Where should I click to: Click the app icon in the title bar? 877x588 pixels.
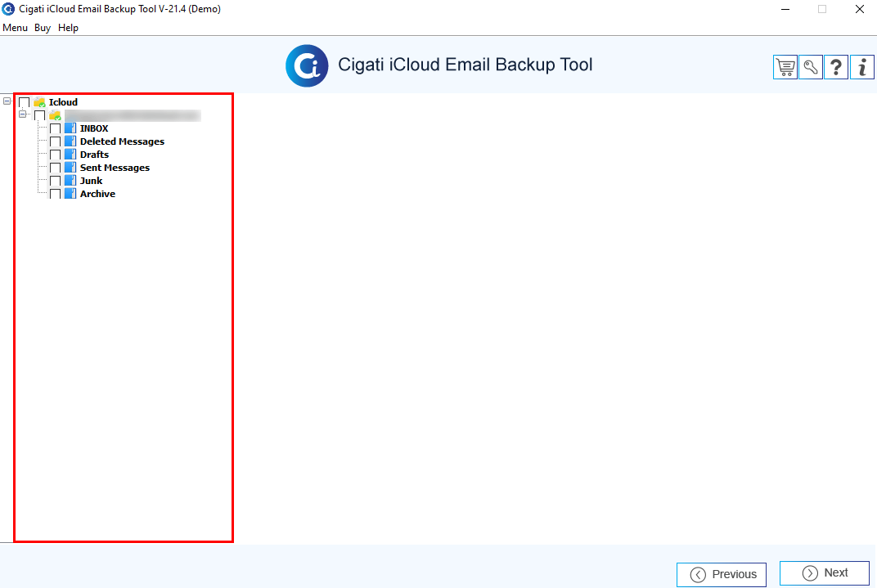pyautogui.click(x=8, y=9)
